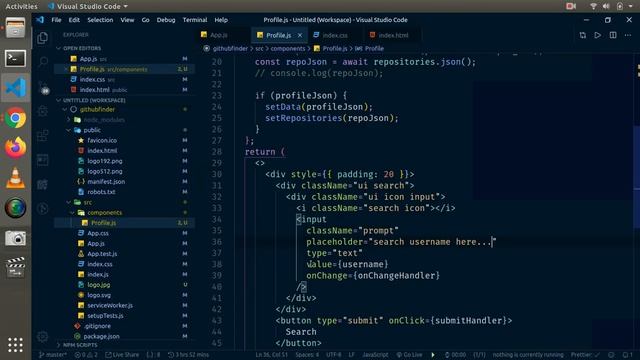640x360 pixels.
Task: Open .gitignore in the explorer
Action: pyautogui.click(x=124, y=326)
